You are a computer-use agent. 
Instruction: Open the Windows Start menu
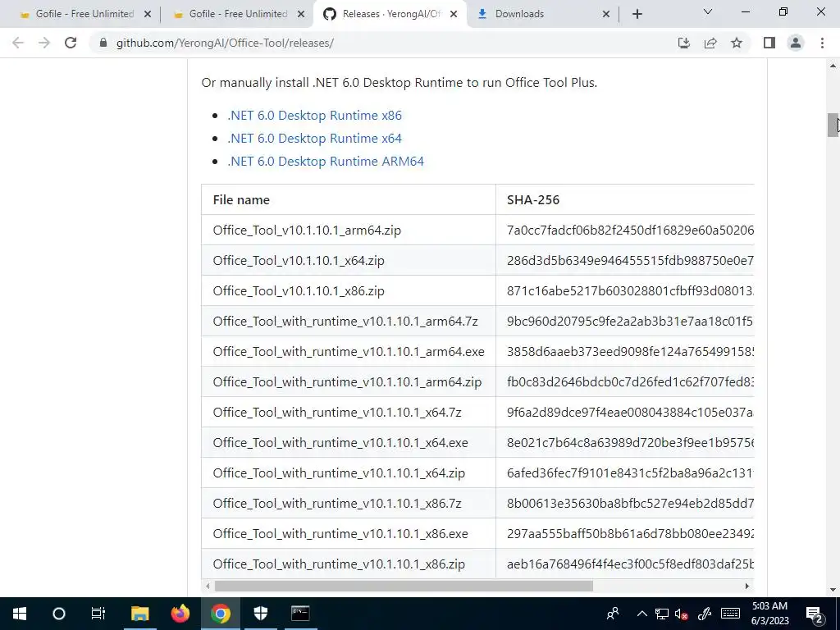tap(20, 614)
